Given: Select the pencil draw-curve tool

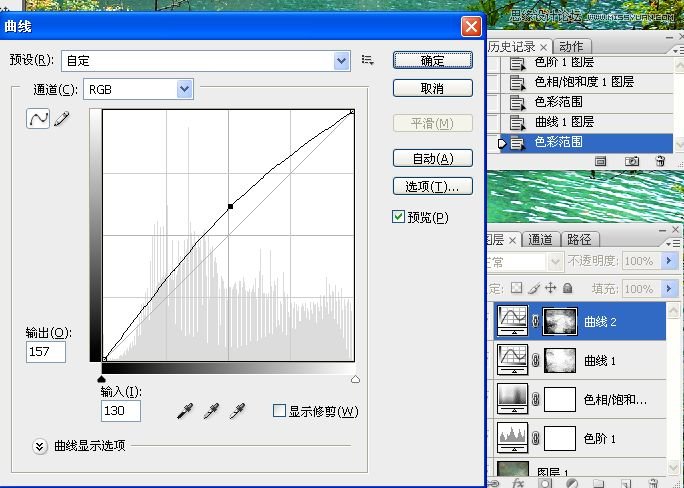Looking at the screenshot, I should (x=62, y=119).
